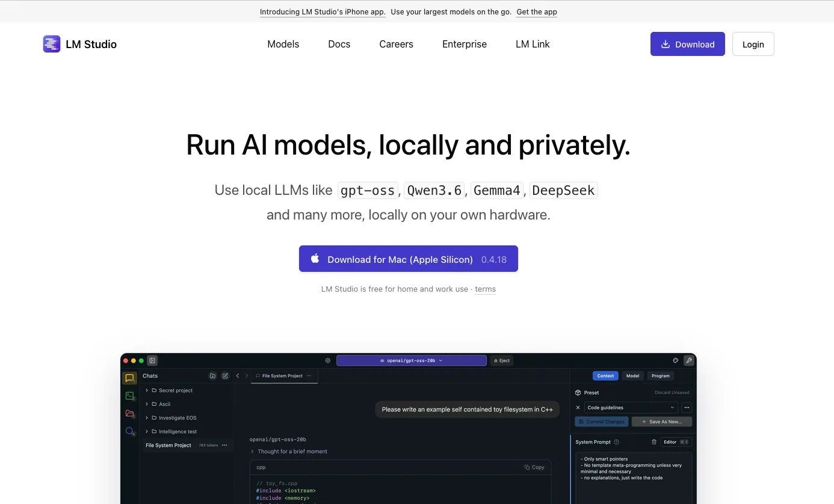834x504 pixels.
Task: Open the yellow Chats icon in left rail
Action: click(129, 378)
